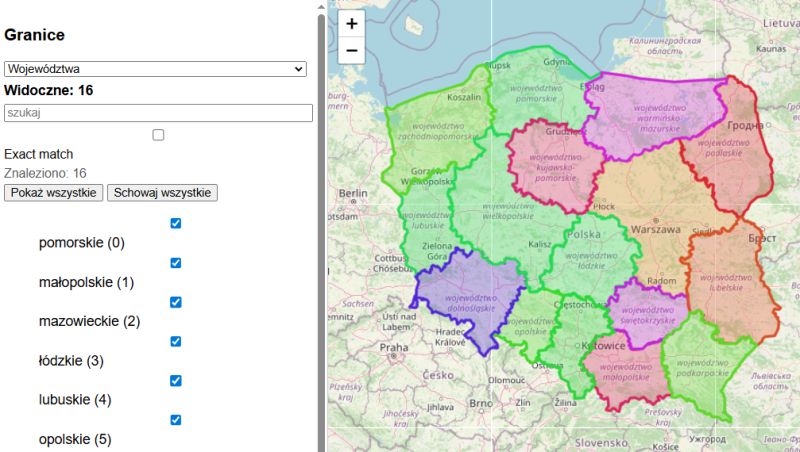The height and width of the screenshot is (452, 800).
Task: Select the łódzkie (3) list label
Action: (71, 361)
